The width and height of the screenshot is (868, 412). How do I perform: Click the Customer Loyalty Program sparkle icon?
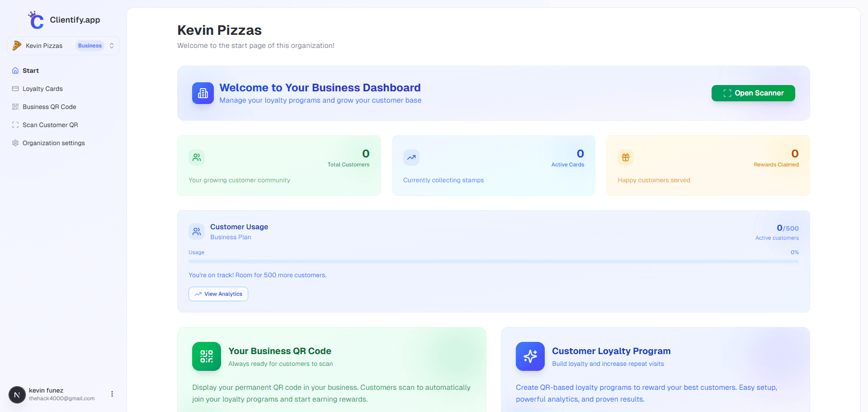530,356
